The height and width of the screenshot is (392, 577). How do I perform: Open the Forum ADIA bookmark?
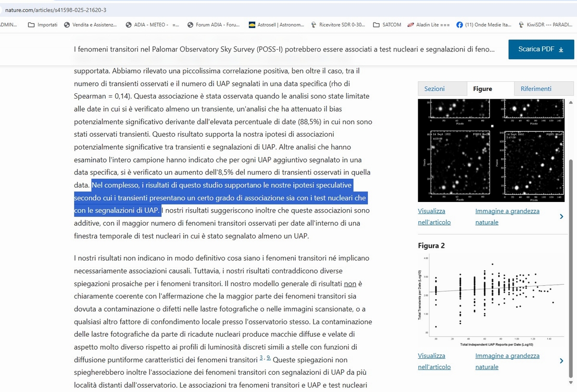[x=213, y=25]
